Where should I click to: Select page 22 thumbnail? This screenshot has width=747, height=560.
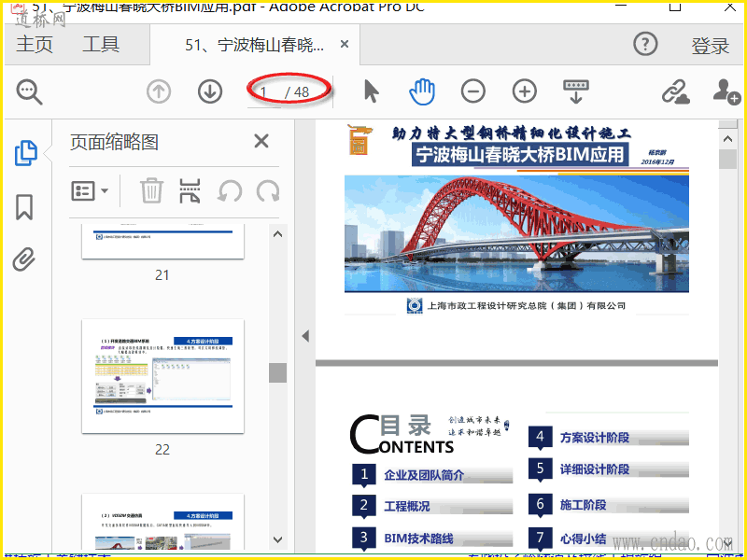pos(162,376)
